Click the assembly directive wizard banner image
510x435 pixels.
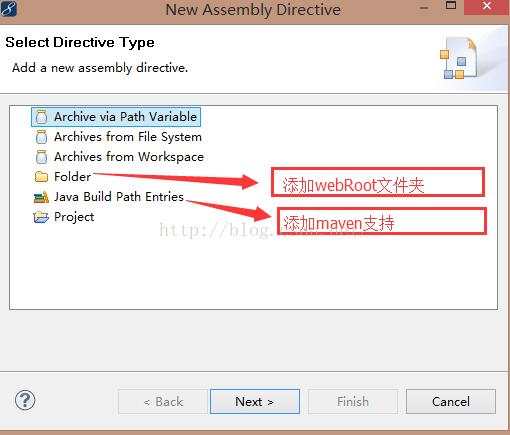coord(458,58)
